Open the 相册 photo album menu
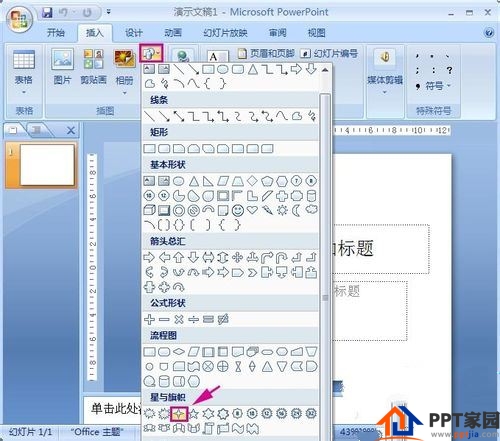This screenshot has width=500, height=441. click(x=124, y=71)
